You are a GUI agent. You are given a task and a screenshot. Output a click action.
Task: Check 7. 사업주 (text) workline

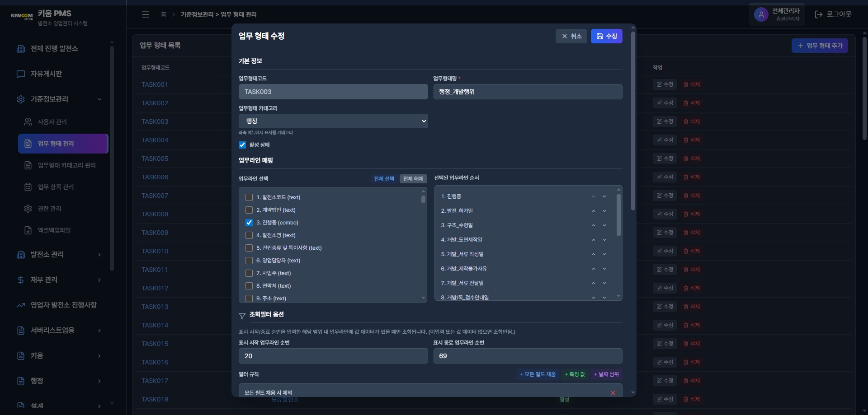tap(249, 273)
